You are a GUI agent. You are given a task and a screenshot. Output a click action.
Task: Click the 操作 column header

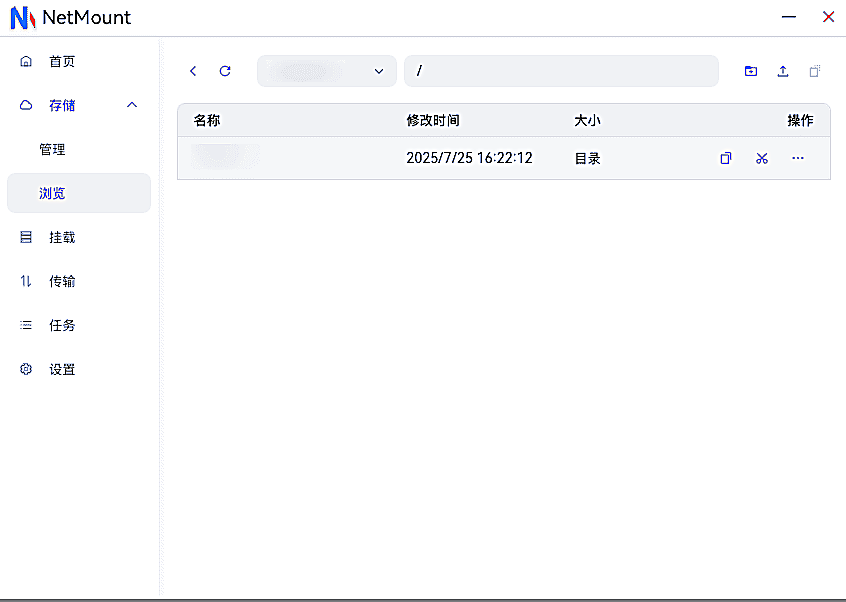(x=800, y=120)
